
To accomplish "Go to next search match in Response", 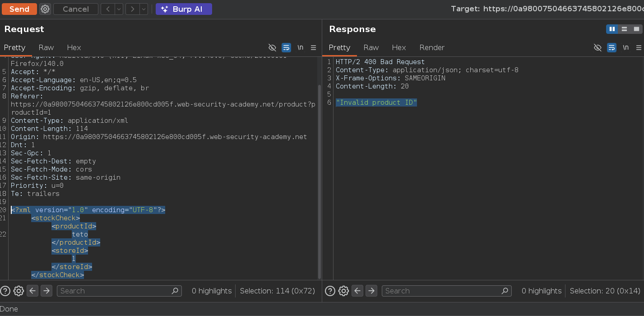I will point(371,291).
